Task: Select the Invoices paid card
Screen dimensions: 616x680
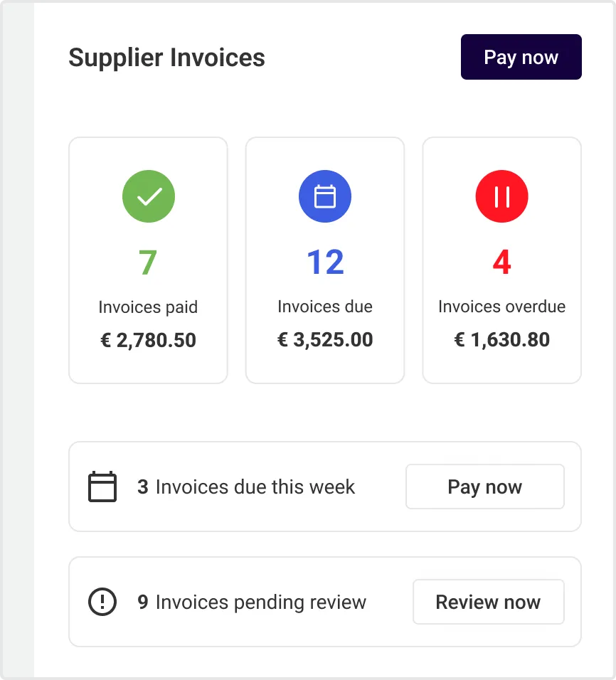Action: point(149,260)
